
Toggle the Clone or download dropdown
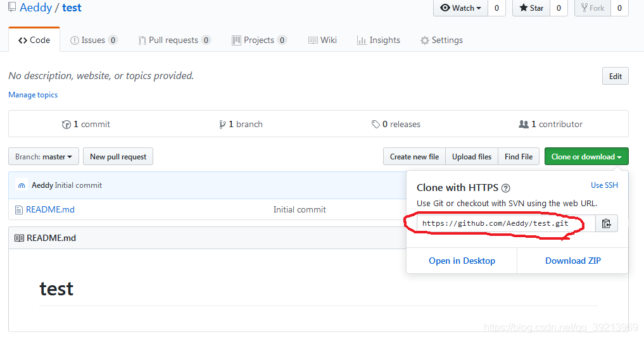click(x=586, y=156)
